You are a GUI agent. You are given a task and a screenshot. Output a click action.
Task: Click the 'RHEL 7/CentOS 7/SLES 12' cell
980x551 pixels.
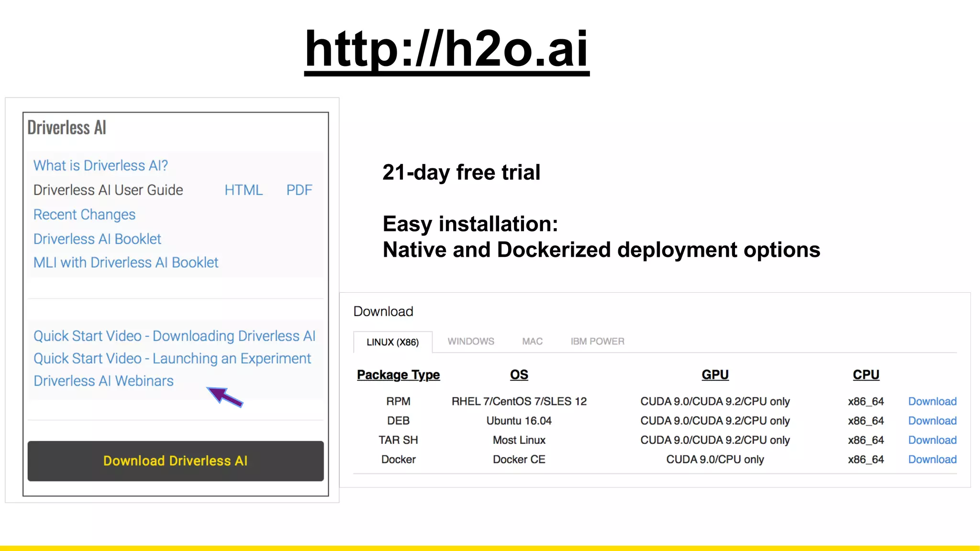pyautogui.click(x=519, y=401)
